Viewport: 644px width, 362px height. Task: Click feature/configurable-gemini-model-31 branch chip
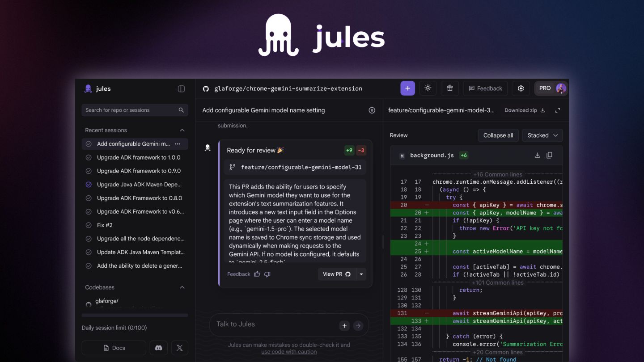coord(295,167)
